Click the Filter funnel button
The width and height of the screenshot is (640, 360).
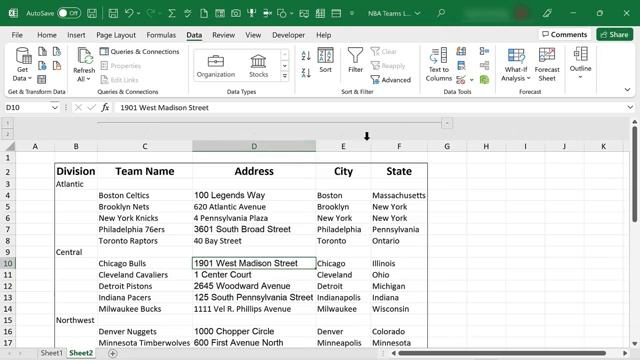(356, 60)
